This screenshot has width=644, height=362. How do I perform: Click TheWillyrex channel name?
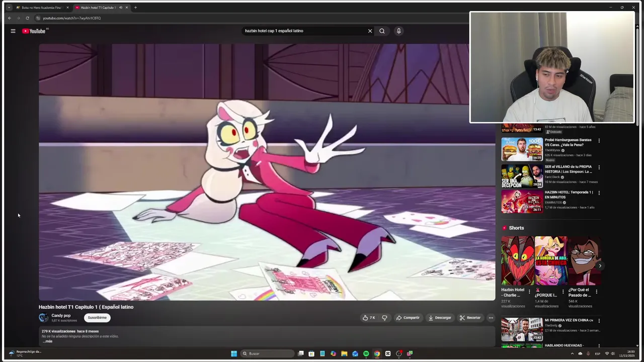pyautogui.click(x=553, y=150)
